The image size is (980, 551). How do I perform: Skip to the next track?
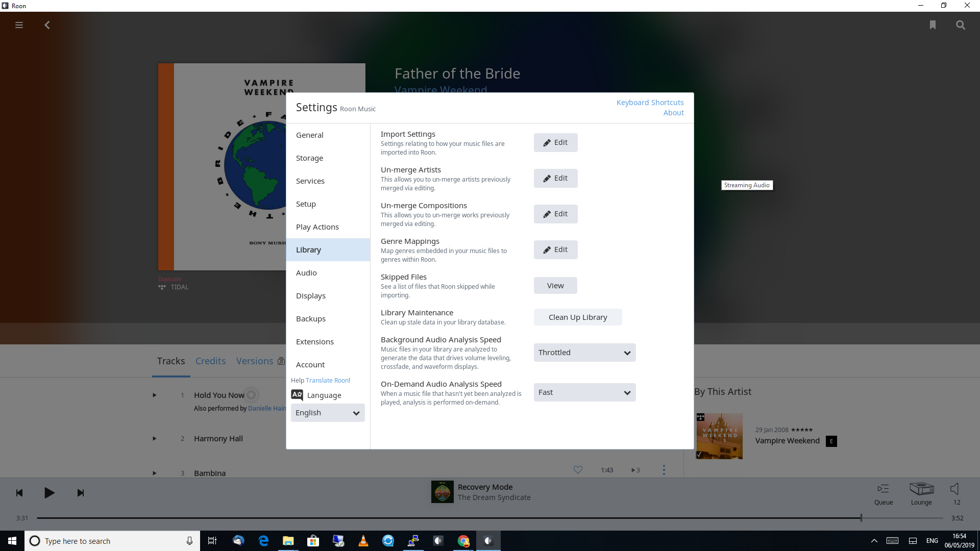81,493
